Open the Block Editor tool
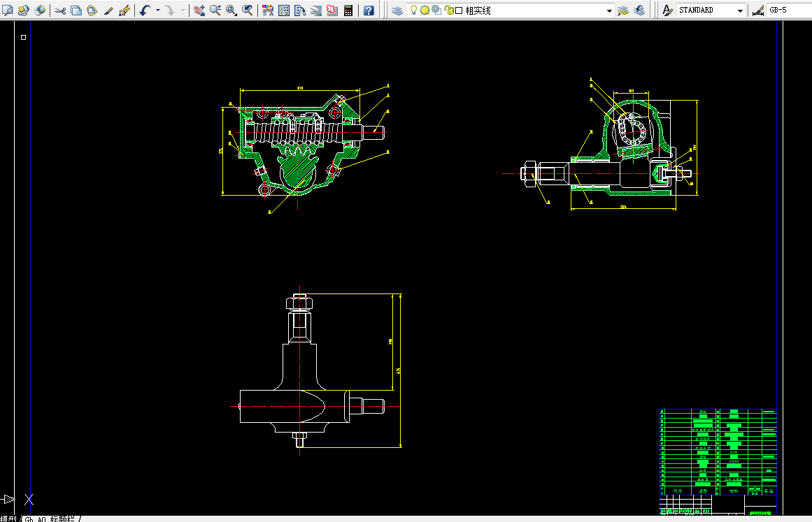Viewport: 812px width, 522px height. point(124,10)
